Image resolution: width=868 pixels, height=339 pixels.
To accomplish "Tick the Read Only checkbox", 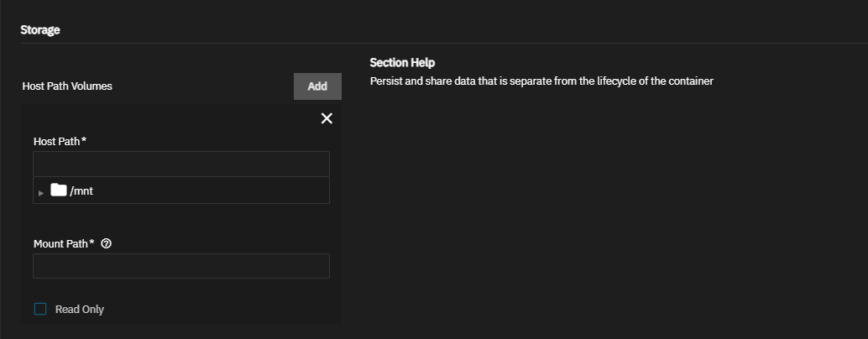I will 40,309.
